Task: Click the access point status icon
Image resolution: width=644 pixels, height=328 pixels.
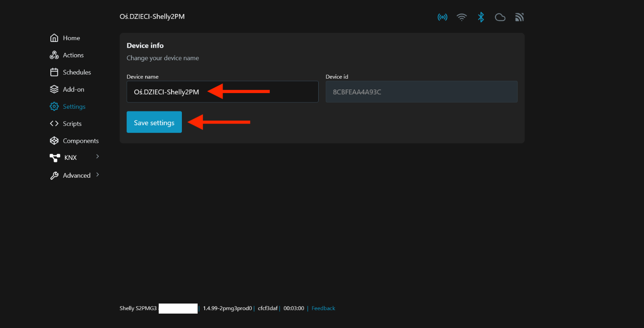Action: (442, 17)
